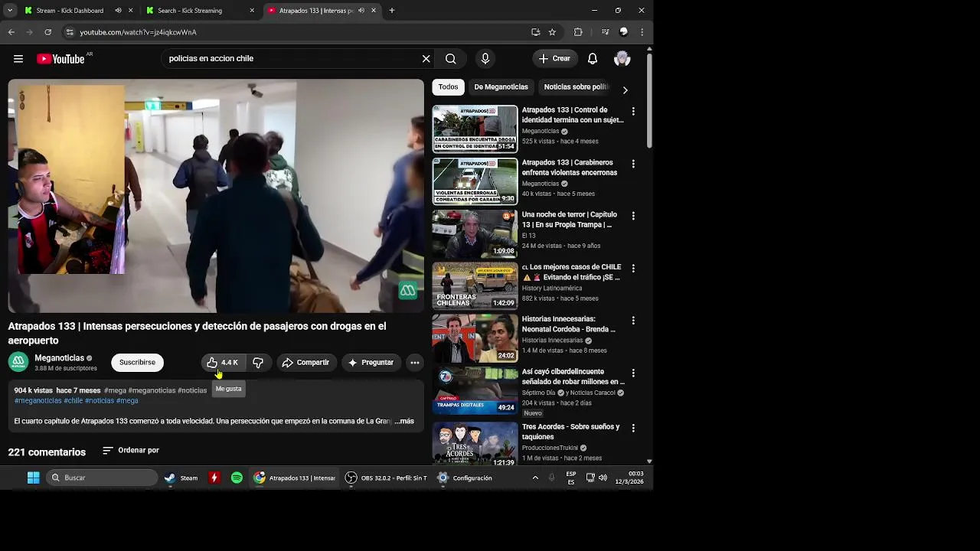Viewport: 980px width, 551px height.
Task: Like the video (4.4 K)
Action: tap(222, 363)
